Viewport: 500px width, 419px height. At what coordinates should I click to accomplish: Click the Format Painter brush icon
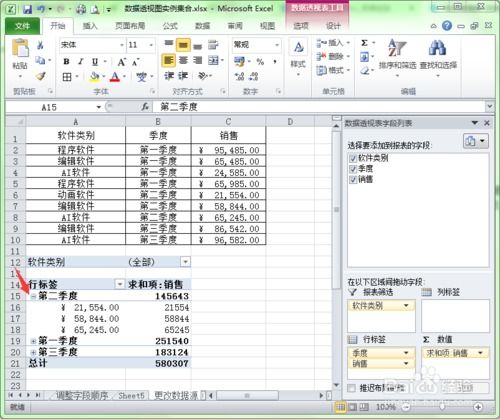(x=40, y=76)
